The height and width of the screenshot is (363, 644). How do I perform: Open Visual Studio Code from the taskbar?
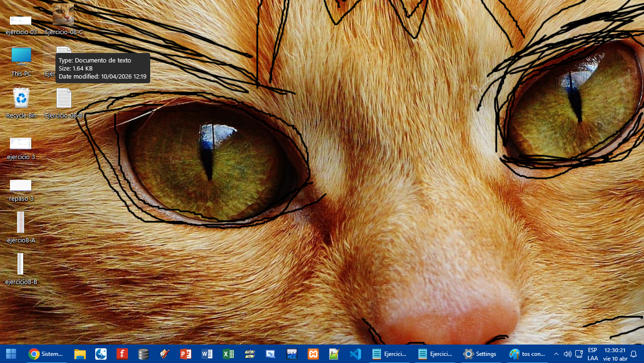355,354
